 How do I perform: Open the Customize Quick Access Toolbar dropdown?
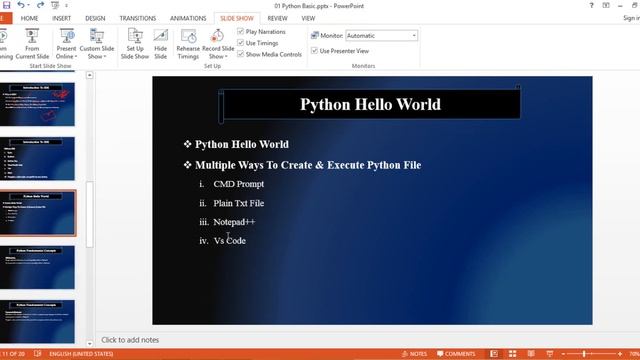click(67, 6)
